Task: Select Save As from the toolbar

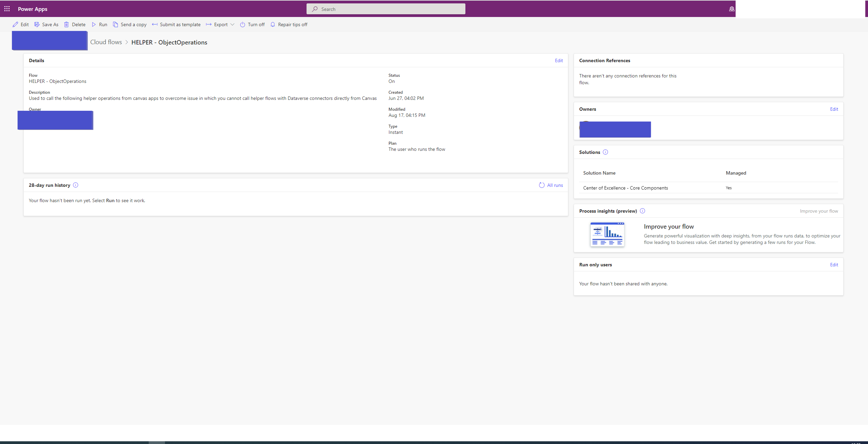Action: point(47,24)
